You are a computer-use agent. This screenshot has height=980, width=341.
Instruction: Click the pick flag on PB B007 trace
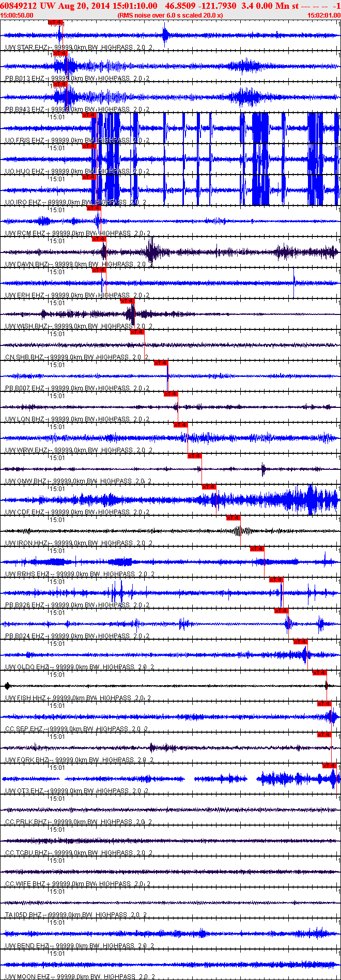(161, 363)
